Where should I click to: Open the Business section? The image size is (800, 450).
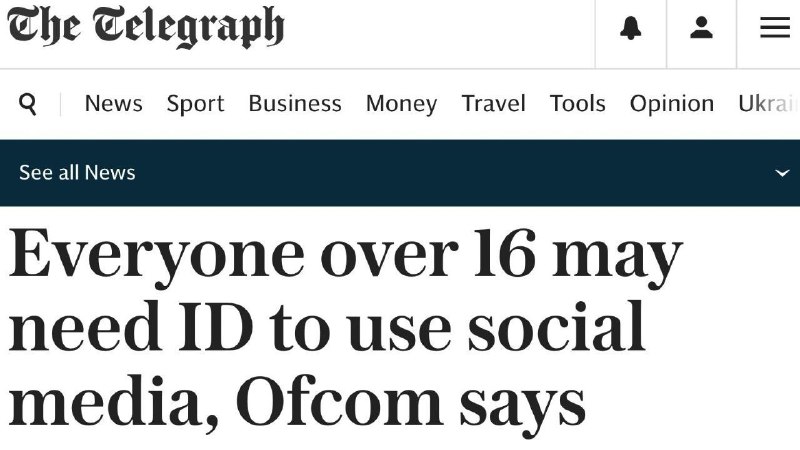(x=295, y=104)
